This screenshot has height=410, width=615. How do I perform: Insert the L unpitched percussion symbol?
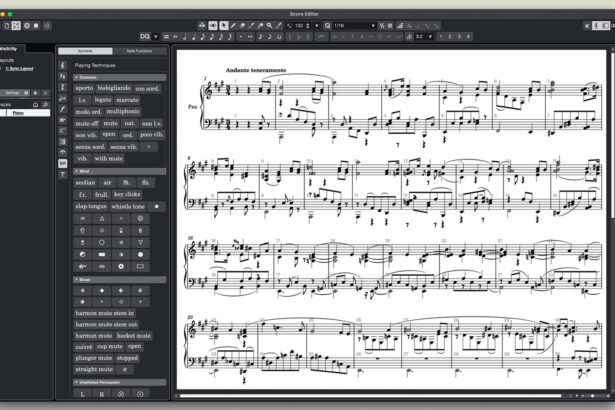coord(83,394)
